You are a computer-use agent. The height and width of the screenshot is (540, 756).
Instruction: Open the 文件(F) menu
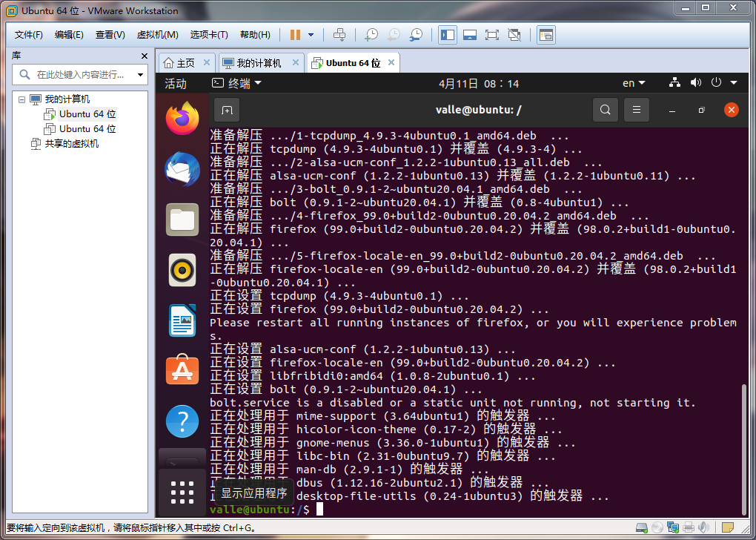click(28, 35)
